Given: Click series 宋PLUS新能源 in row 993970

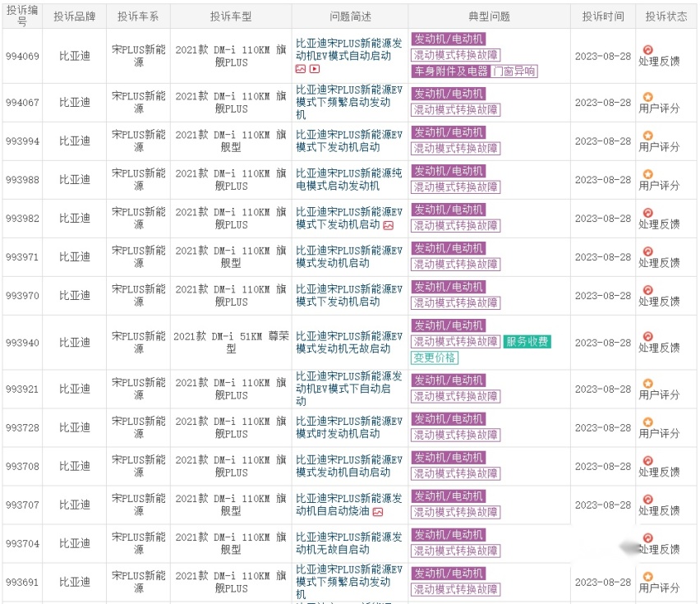Looking at the screenshot, I should click(138, 296).
